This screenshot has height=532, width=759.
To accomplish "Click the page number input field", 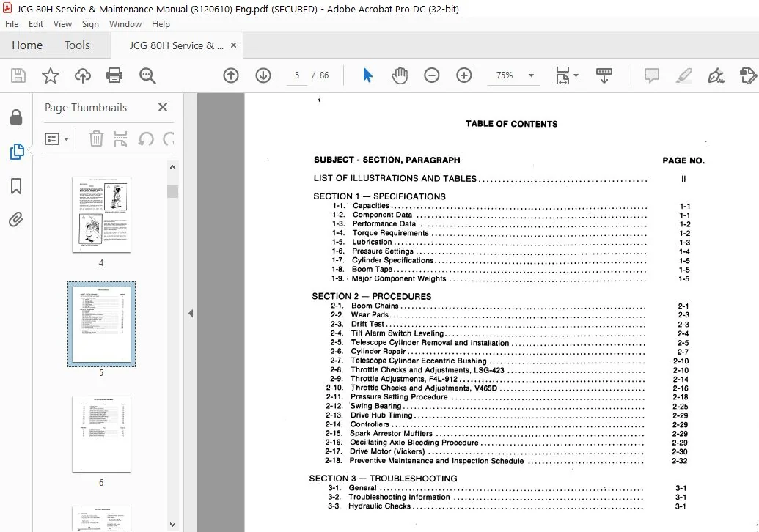I will point(297,75).
